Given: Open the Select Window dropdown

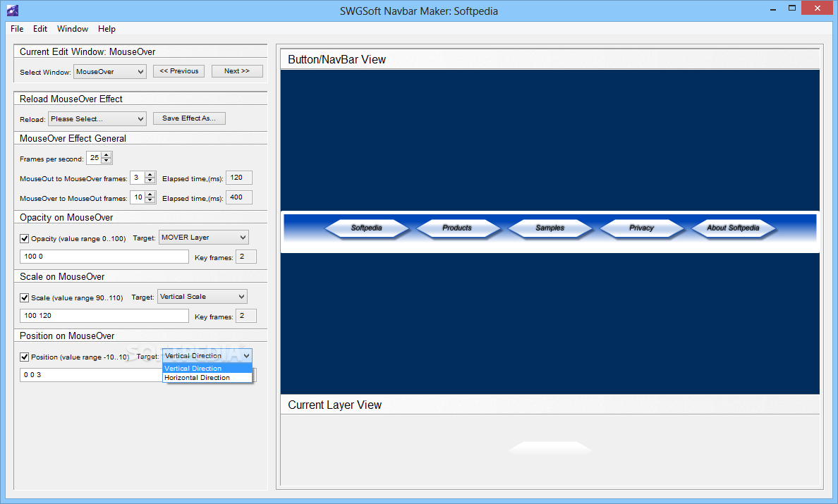Looking at the screenshot, I should click(x=109, y=71).
